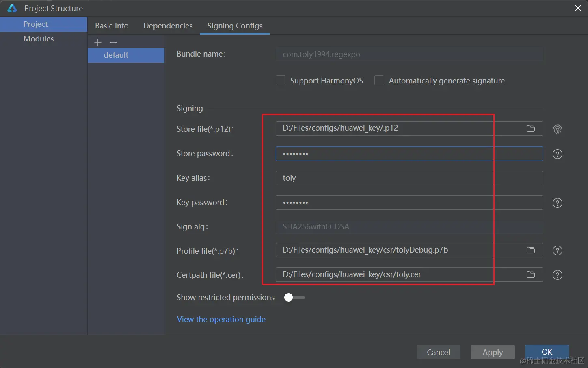Open the Dependencies tab
This screenshot has width=588, height=368.
tap(168, 26)
